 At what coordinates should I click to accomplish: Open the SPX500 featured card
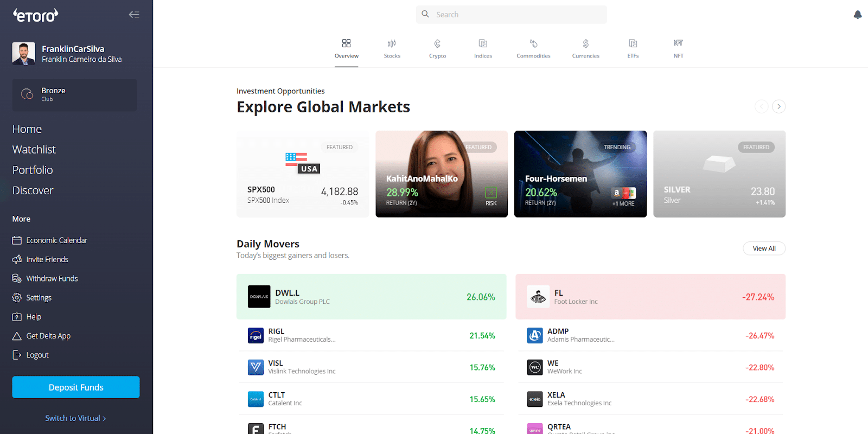tap(303, 174)
